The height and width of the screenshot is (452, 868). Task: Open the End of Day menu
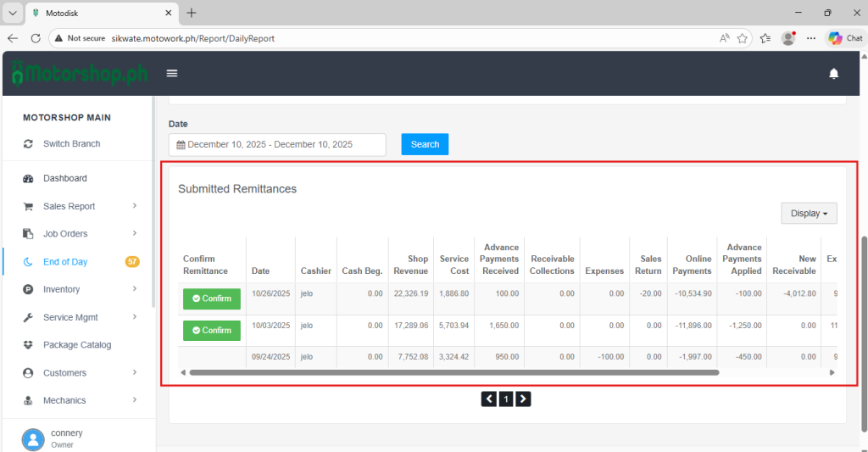click(x=65, y=262)
